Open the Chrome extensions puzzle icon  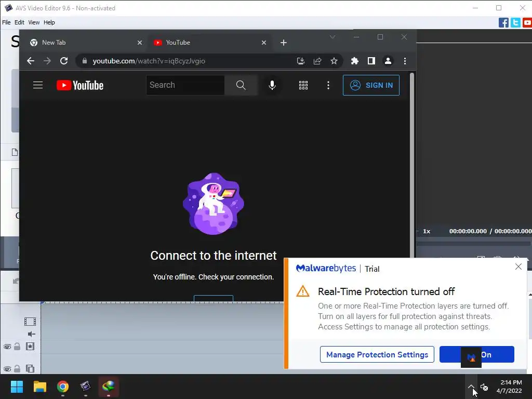(354, 61)
